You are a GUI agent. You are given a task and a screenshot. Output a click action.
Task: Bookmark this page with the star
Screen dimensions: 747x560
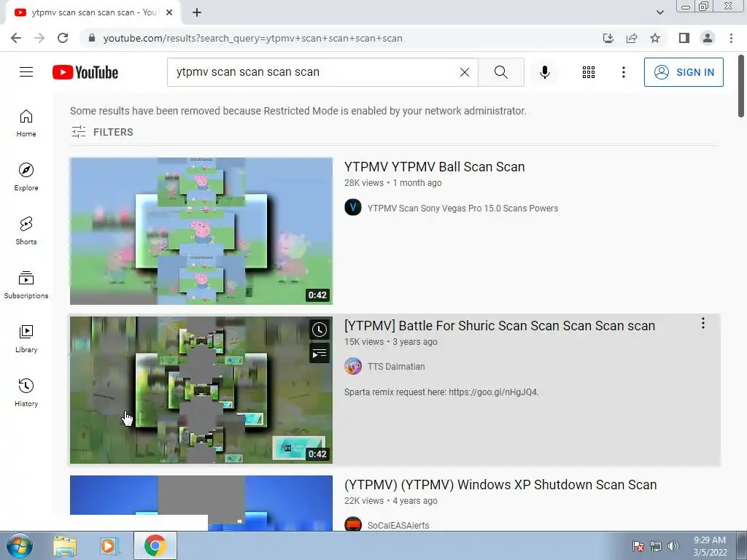pos(655,38)
